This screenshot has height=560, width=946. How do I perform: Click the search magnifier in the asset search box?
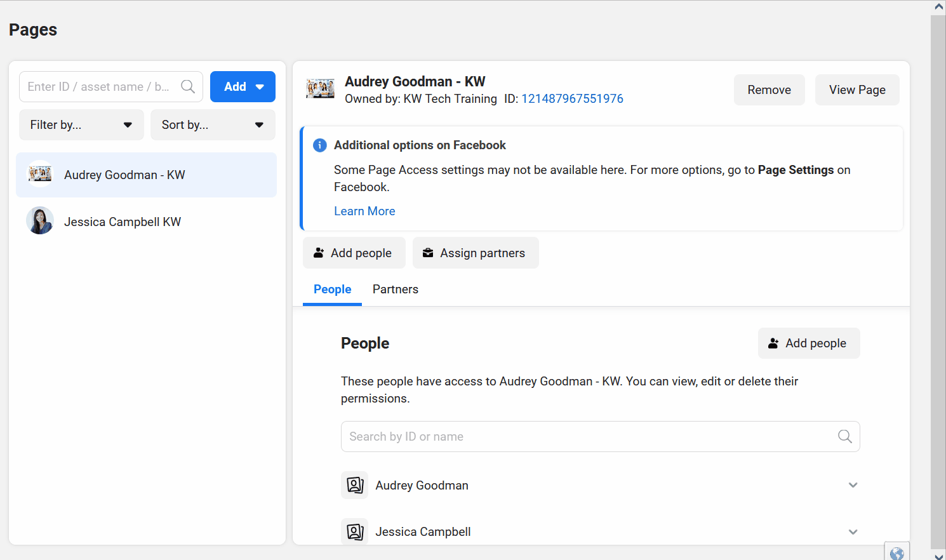(x=188, y=86)
